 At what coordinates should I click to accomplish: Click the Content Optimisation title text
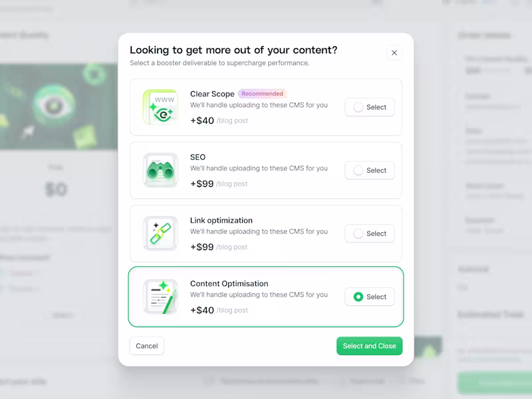[x=229, y=284]
